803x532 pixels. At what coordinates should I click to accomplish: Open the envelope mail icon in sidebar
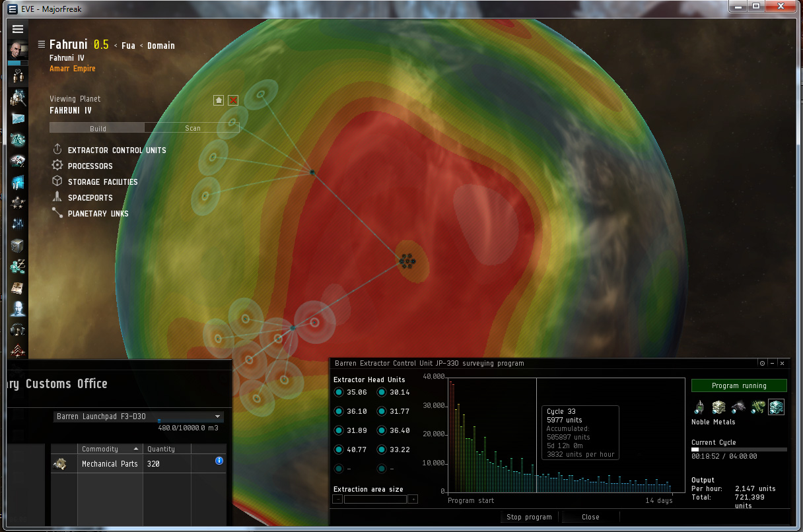[18, 119]
